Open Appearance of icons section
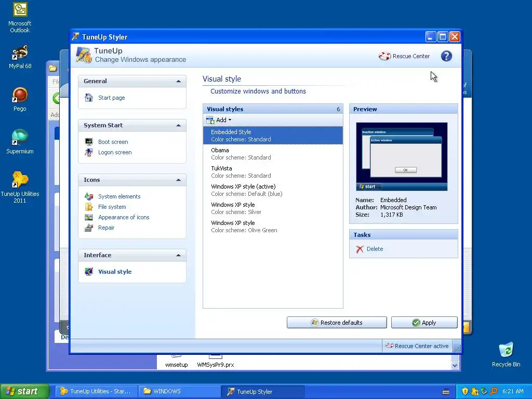 [124, 218]
